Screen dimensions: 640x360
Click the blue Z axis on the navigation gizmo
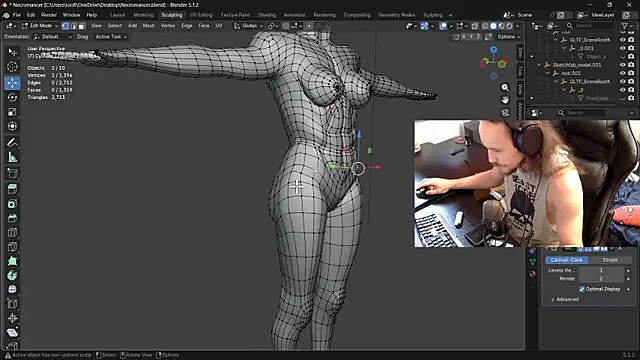tap(494, 49)
